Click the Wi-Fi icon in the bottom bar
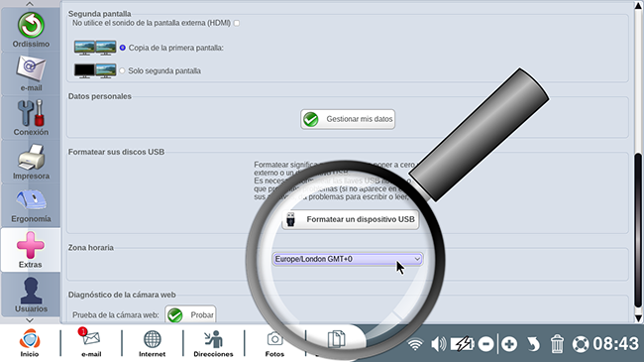This screenshot has width=644, height=362. (415, 344)
